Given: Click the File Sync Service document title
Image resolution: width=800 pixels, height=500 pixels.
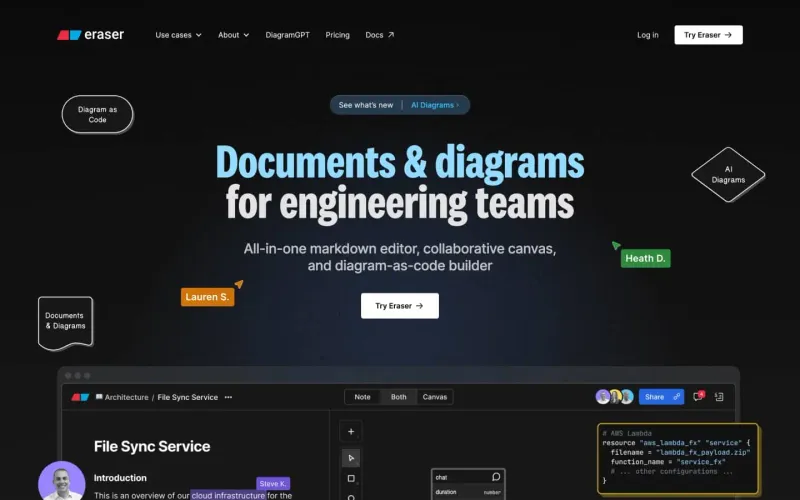Looking at the screenshot, I should coord(152,446).
